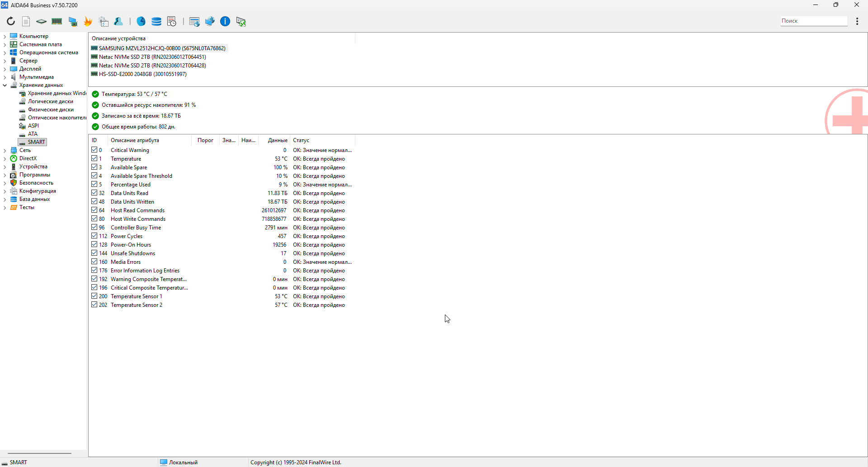
Task: Uncheck the Critical Warning attribute checkbox
Action: pyautogui.click(x=94, y=150)
